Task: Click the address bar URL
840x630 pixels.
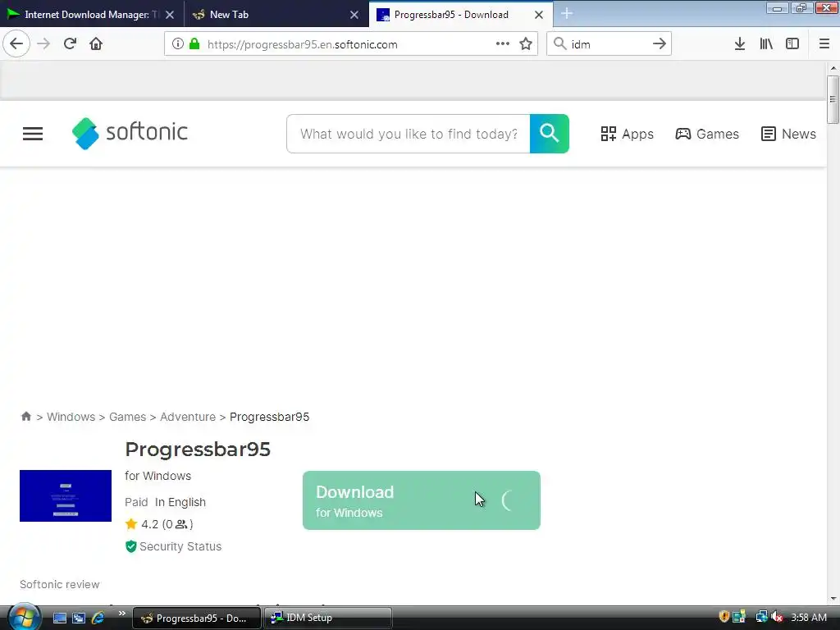Action: tap(302, 44)
